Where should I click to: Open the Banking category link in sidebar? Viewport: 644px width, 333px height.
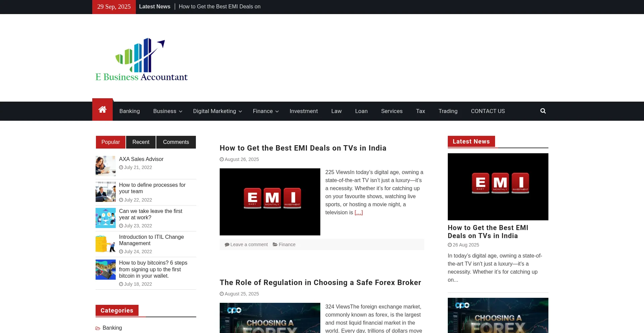(112, 328)
